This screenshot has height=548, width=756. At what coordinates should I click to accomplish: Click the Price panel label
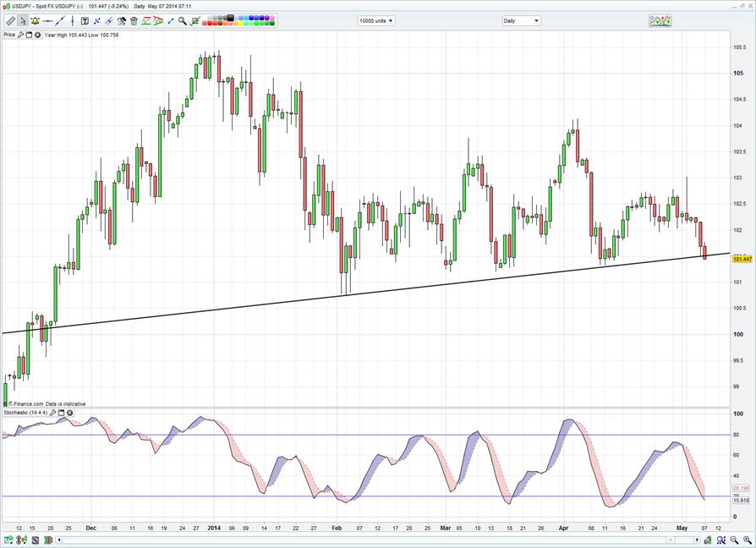[9, 35]
